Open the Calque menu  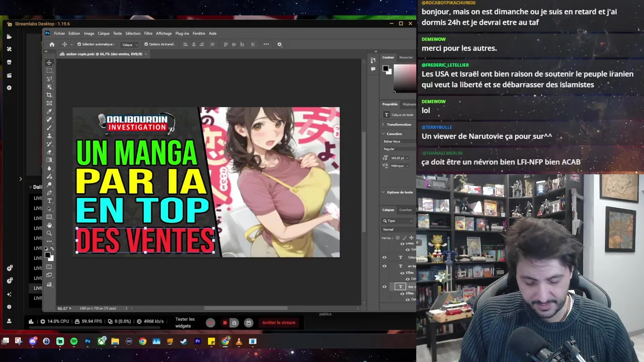pyautogui.click(x=104, y=33)
